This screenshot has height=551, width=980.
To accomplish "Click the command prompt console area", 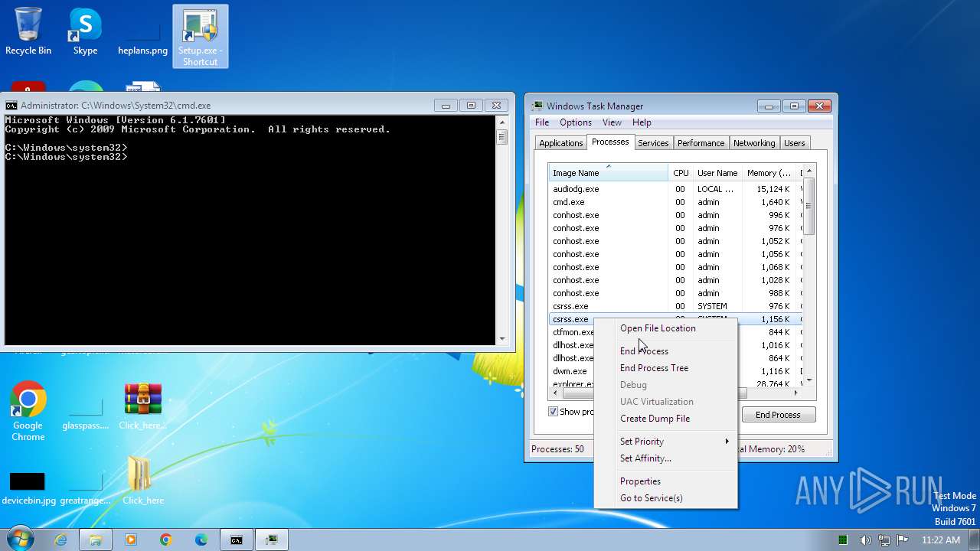I will [x=250, y=230].
